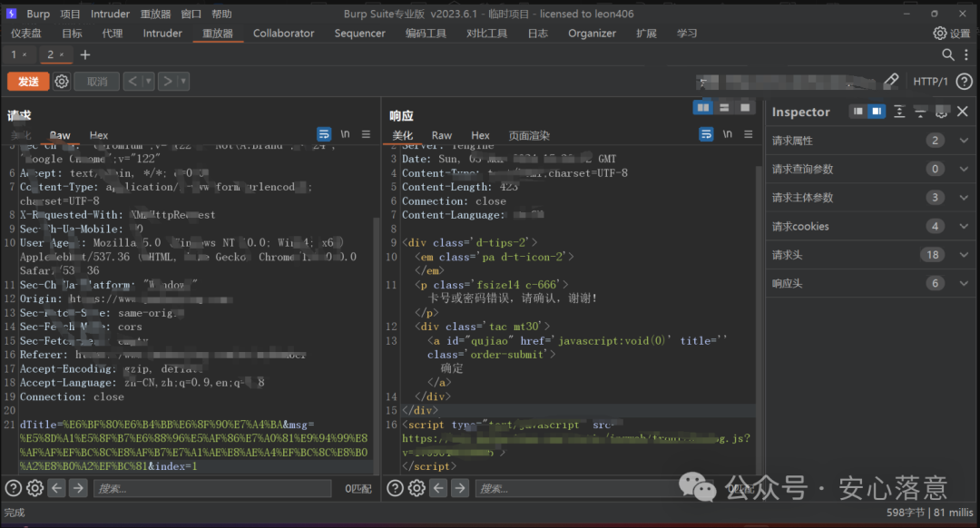Viewport: 980px width, 528px height.
Task: Go back to previous request history arrow
Action: click(132, 82)
